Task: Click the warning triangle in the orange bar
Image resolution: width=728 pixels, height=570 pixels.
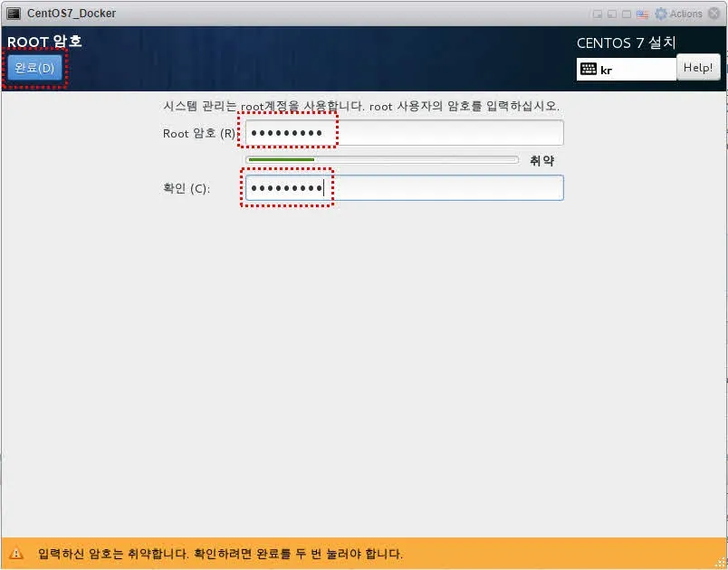Action: click(16, 554)
